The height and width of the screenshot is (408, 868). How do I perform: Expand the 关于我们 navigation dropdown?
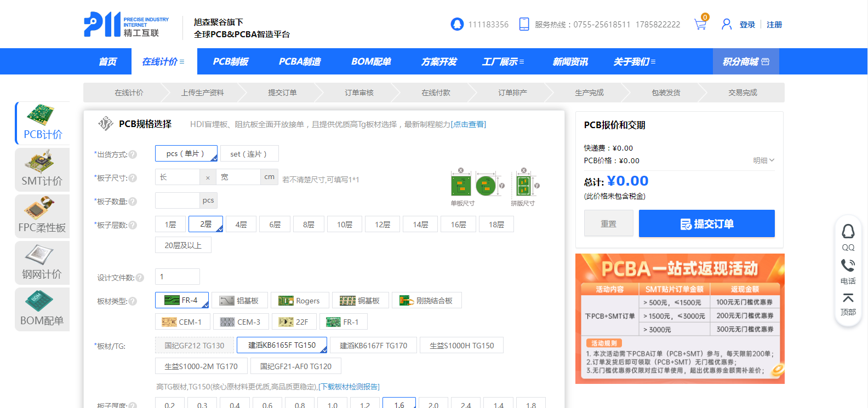click(x=634, y=62)
